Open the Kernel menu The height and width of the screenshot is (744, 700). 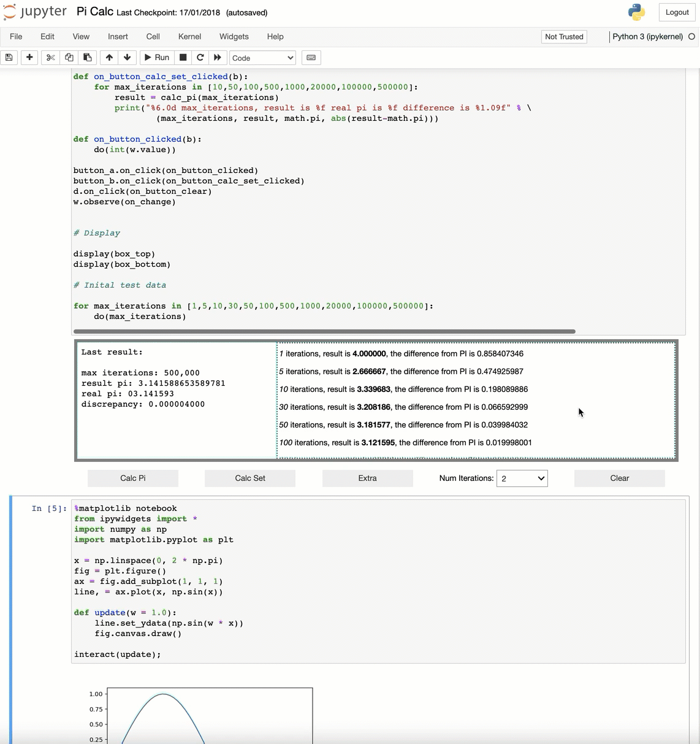189,37
